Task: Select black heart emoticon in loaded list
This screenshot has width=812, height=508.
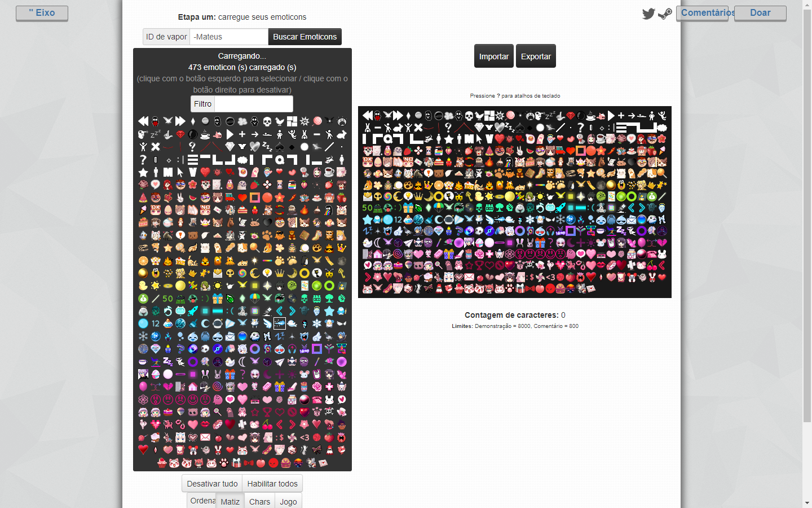Action: click(x=267, y=222)
